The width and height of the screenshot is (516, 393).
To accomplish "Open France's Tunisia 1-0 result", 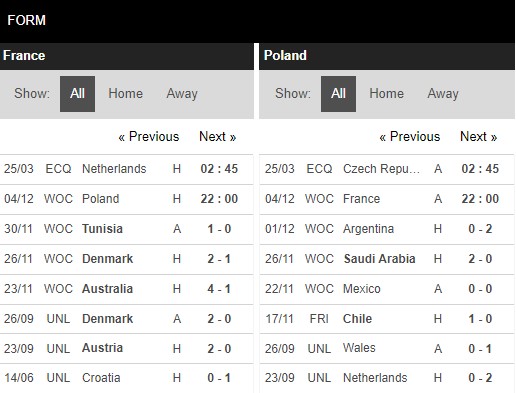I will click(127, 229).
